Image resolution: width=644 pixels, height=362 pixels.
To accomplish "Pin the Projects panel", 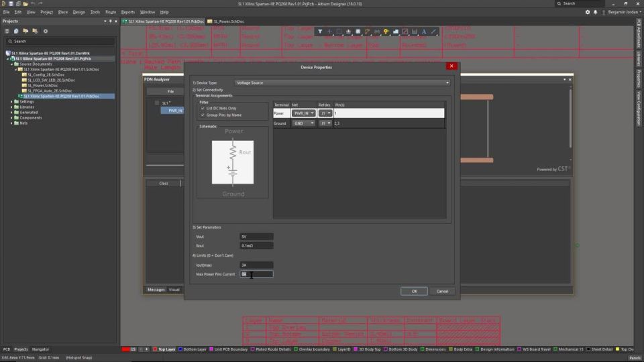I will [x=111, y=21].
